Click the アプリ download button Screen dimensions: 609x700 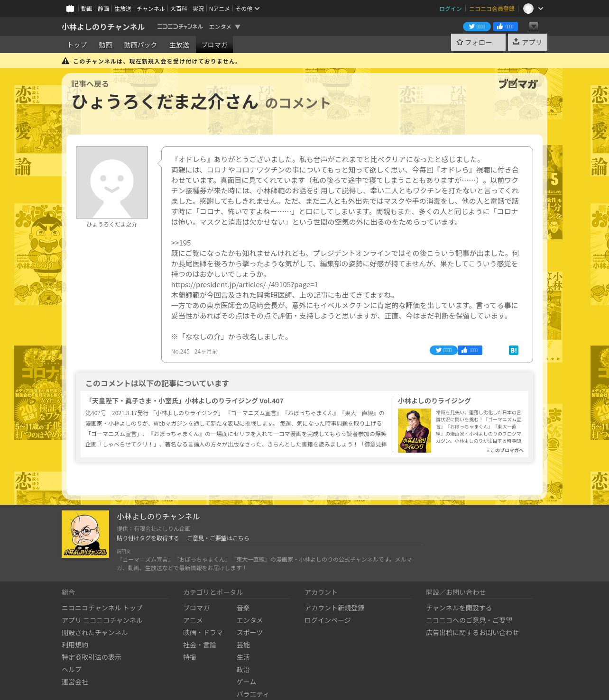(x=527, y=42)
